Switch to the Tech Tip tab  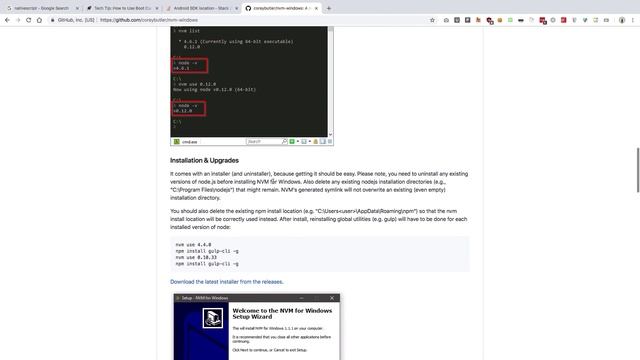122,8
